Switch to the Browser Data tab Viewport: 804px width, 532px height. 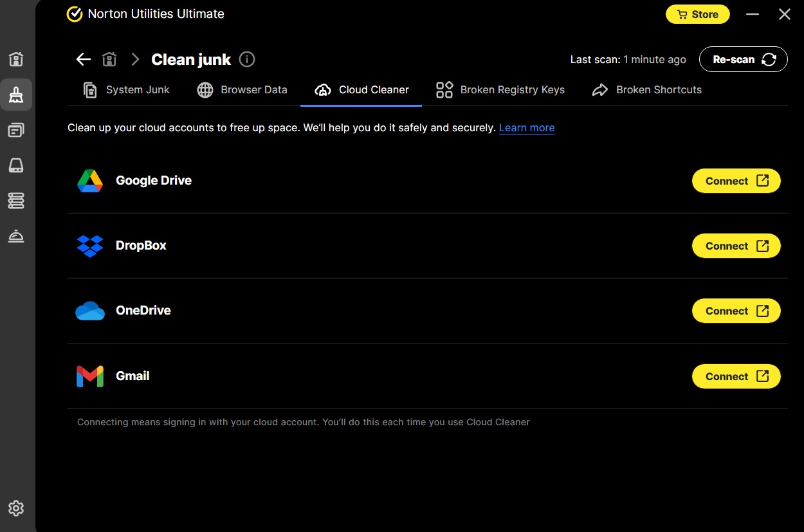(x=242, y=89)
